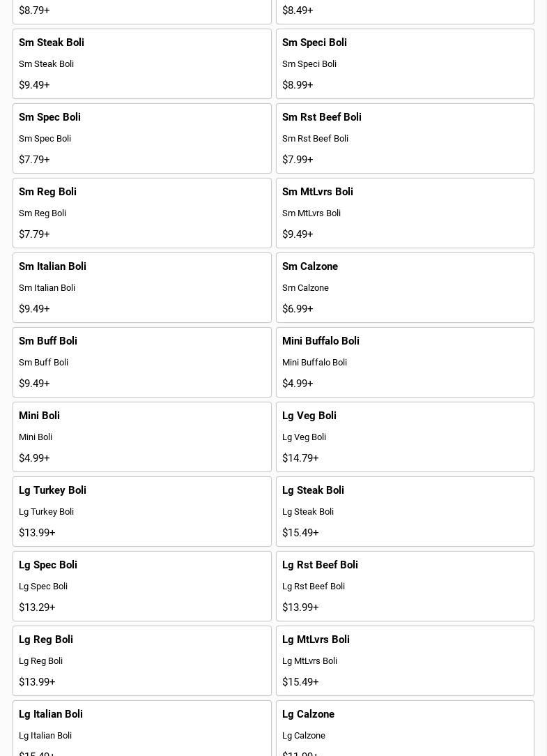Open the Lg Spec Boli item
Viewport: 547px width, 756px height.
[x=141, y=586]
